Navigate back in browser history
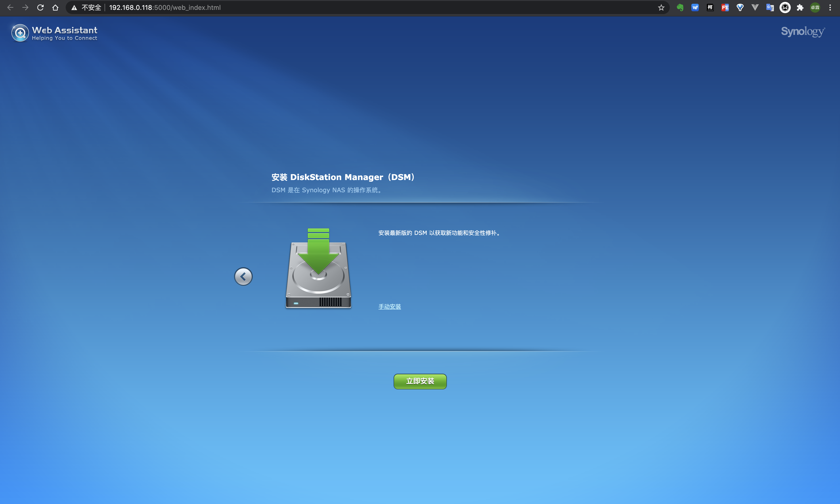Viewport: 840px width, 504px height. 10,8
